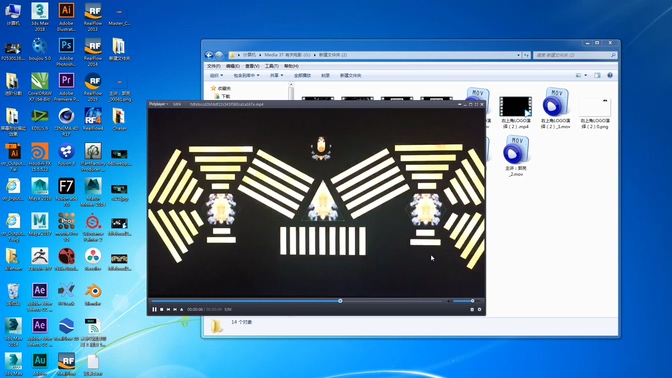Click the 全部播放 button in Explorer toolbar
This screenshot has width=672, height=378.
[303, 75]
